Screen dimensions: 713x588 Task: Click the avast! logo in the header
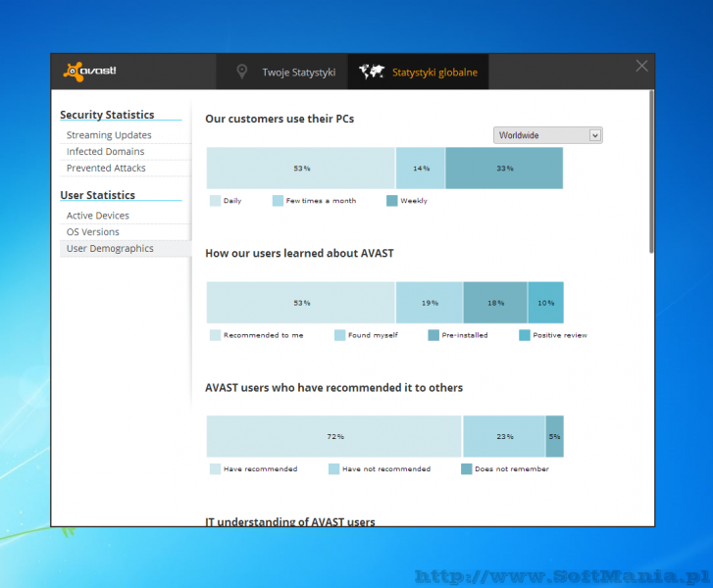pyautogui.click(x=89, y=72)
